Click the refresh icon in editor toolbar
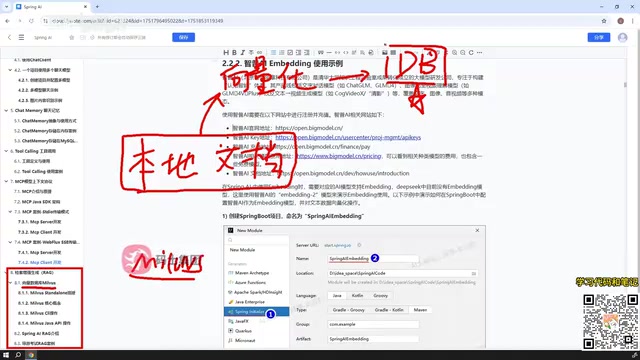This screenshot has width=640, height=360. tap(471, 53)
